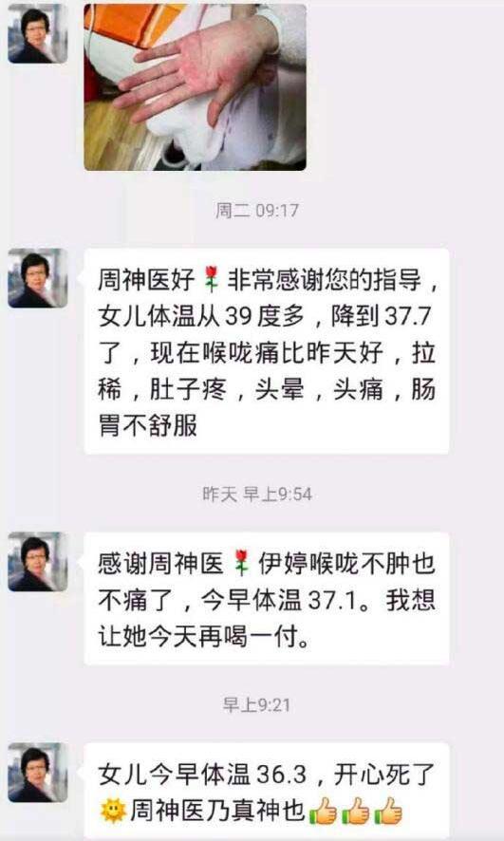
Task: Select the message mentioning 今早体温 37.1
Action: (267, 599)
